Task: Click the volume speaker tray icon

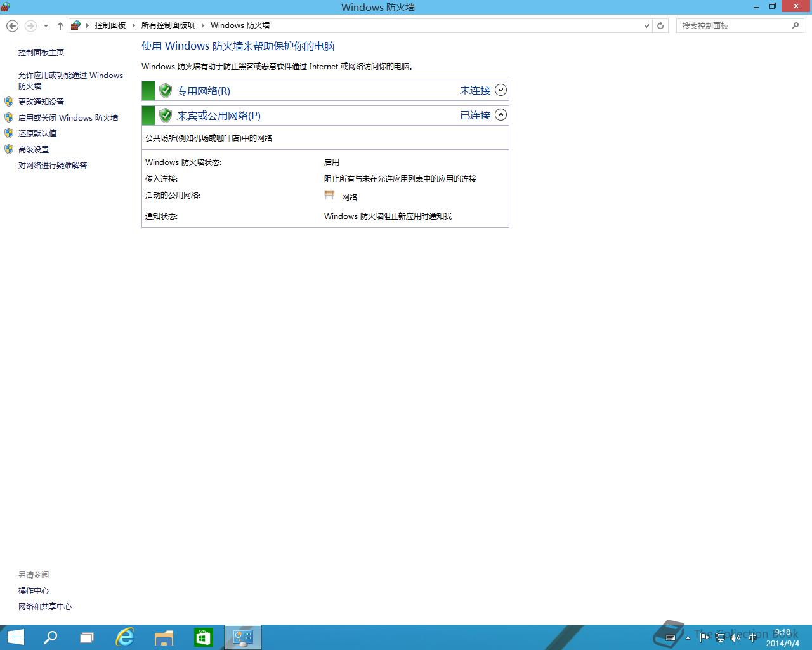Action: (735, 638)
